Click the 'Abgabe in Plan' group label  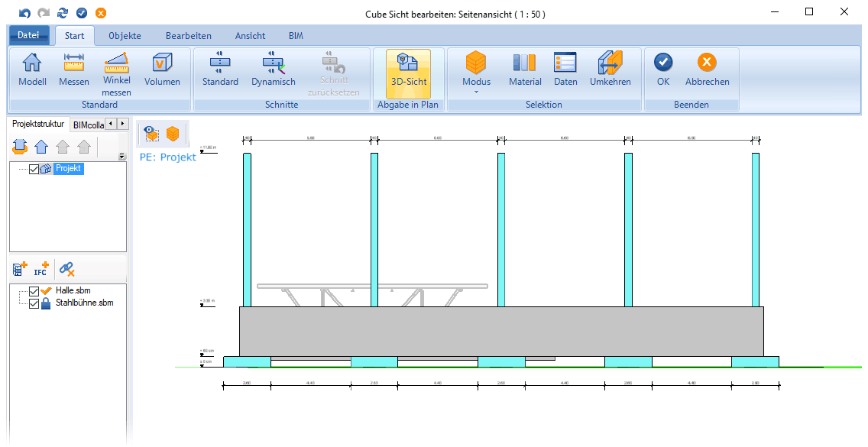click(x=408, y=105)
